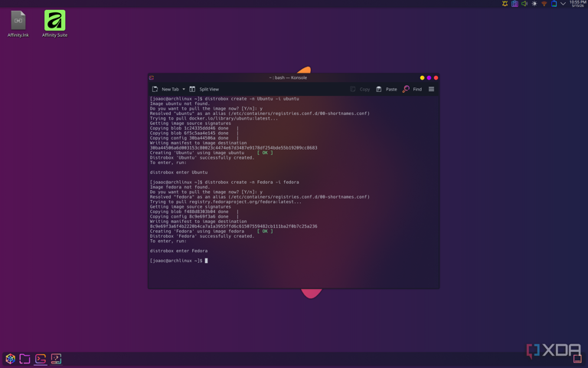This screenshot has width=588, height=368.
Task: Minimize Konsole with the yellow button
Action: coord(423,77)
